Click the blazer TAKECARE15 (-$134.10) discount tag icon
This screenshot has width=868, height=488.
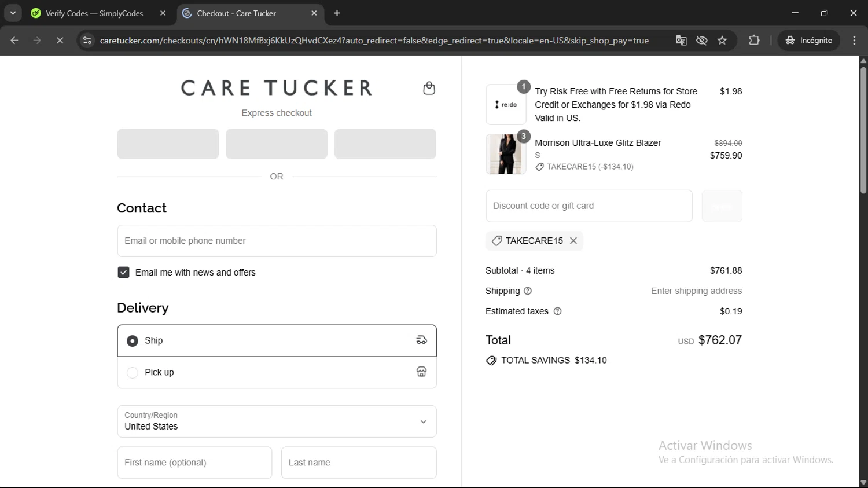[539, 167]
